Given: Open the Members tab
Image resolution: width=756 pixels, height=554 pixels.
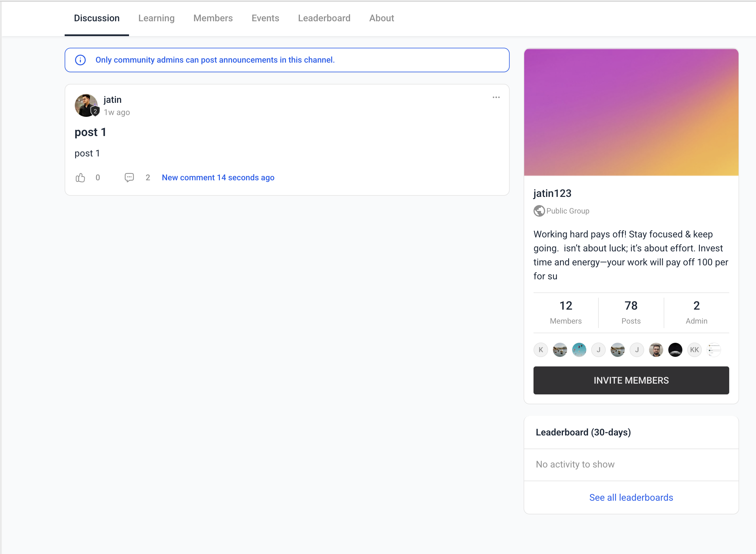Looking at the screenshot, I should [213, 18].
